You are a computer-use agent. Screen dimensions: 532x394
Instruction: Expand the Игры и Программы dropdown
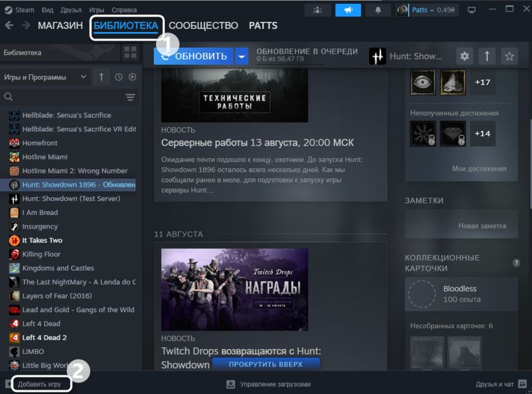45,77
